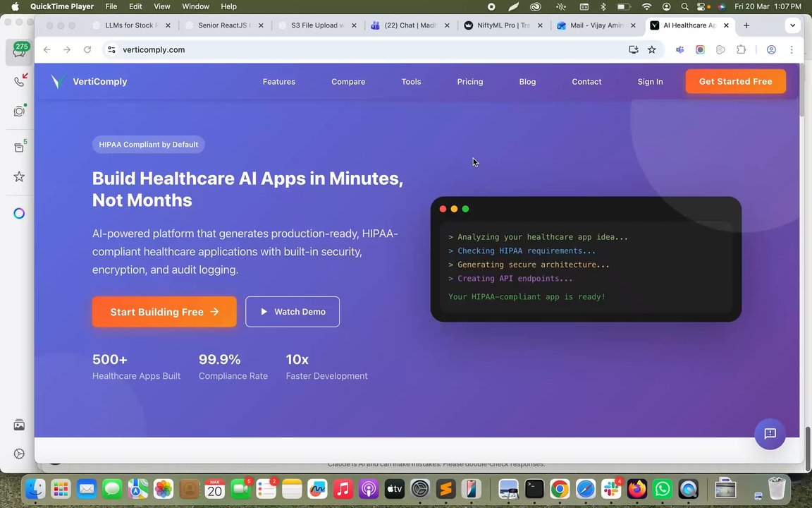Click Start Building Free button

164,312
